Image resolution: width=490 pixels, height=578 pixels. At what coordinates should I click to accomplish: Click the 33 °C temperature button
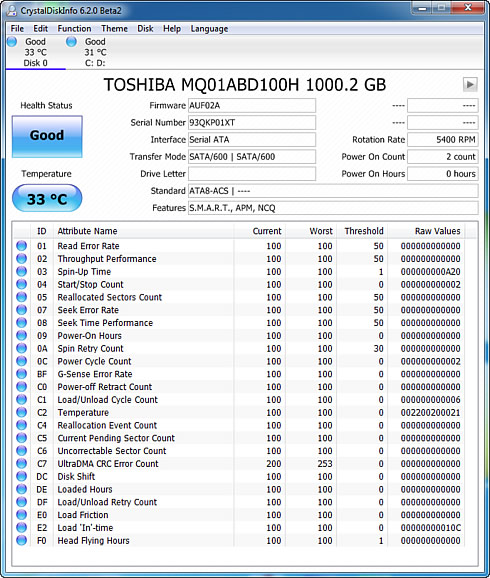click(47, 199)
